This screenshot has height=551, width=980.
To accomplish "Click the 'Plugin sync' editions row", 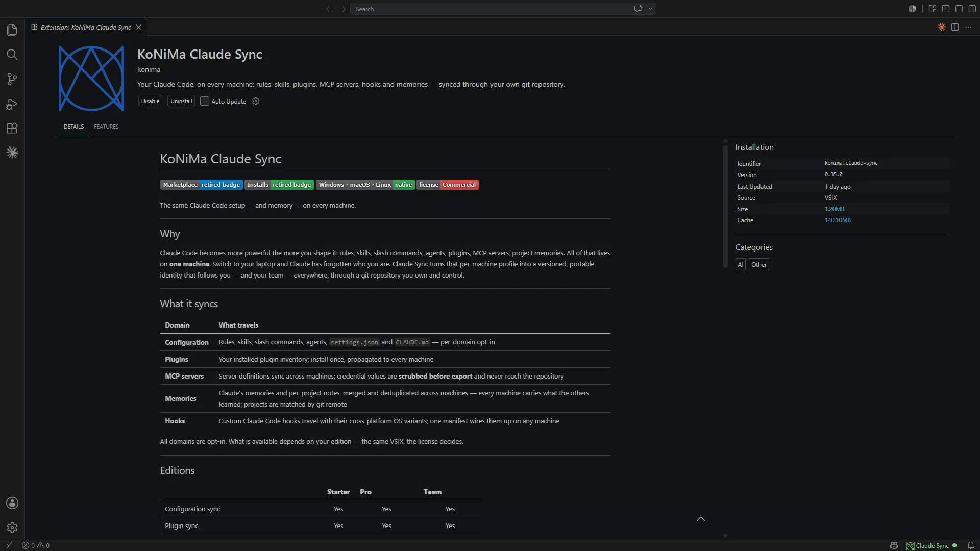I will pyautogui.click(x=321, y=525).
